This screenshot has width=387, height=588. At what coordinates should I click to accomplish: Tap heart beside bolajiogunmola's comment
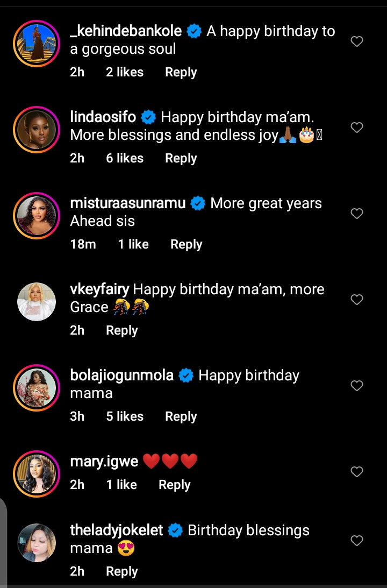click(357, 386)
